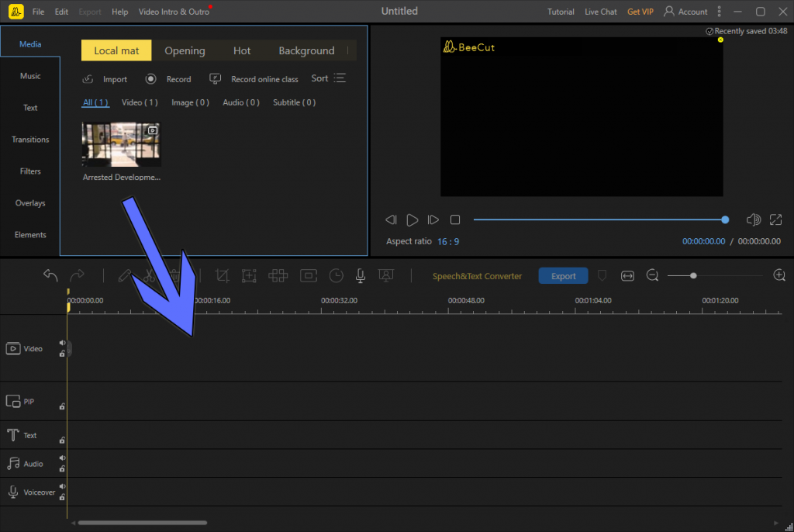Open the three-dot more options menu
Viewport: 794px width, 532px height.
click(x=719, y=11)
